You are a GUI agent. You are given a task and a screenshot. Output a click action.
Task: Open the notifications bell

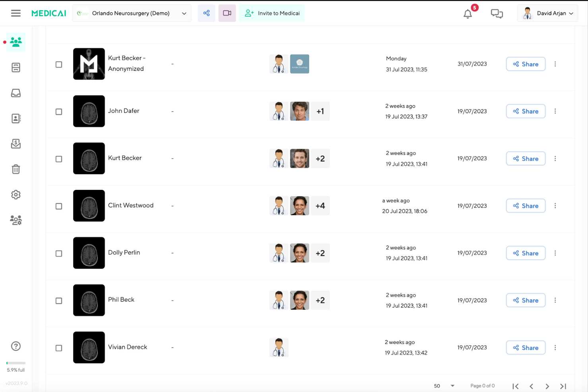point(467,13)
